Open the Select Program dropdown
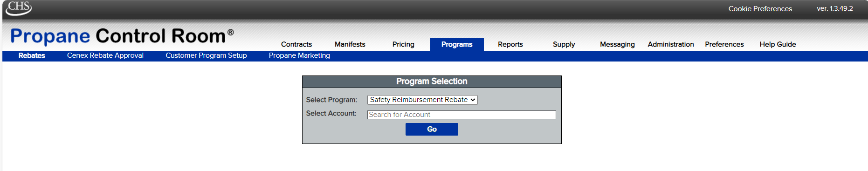Viewport: 868px width, 171px height. click(422, 100)
